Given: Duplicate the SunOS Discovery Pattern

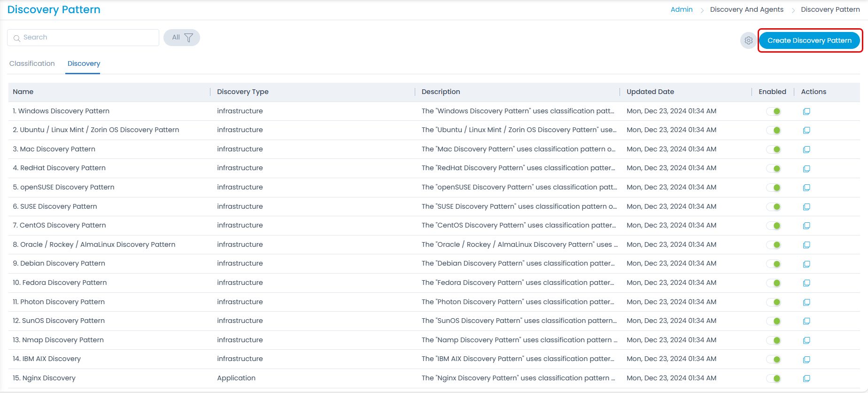Looking at the screenshot, I should (x=806, y=321).
